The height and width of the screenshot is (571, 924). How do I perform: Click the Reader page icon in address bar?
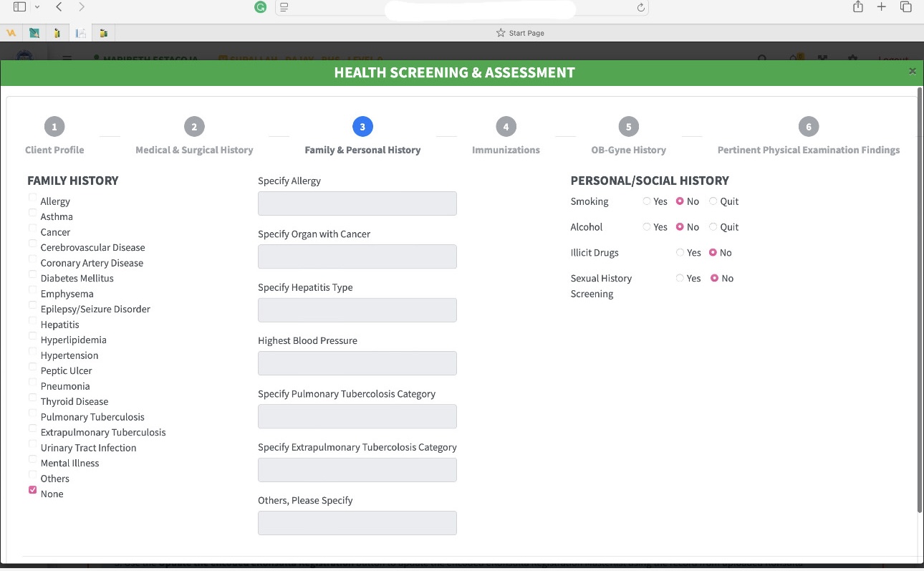(284, 8)
